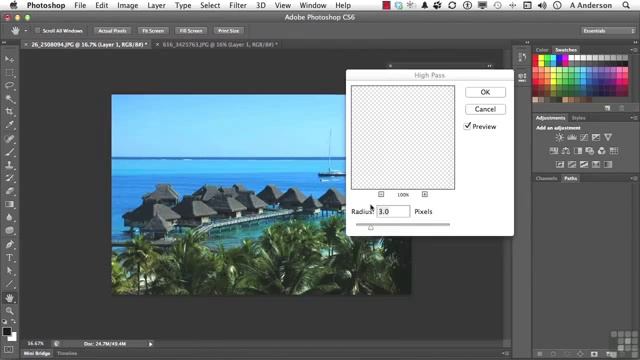Select the Path Selection tool
Image resolution: width=640 pixels, height=360 pixels.
[9, 271]
